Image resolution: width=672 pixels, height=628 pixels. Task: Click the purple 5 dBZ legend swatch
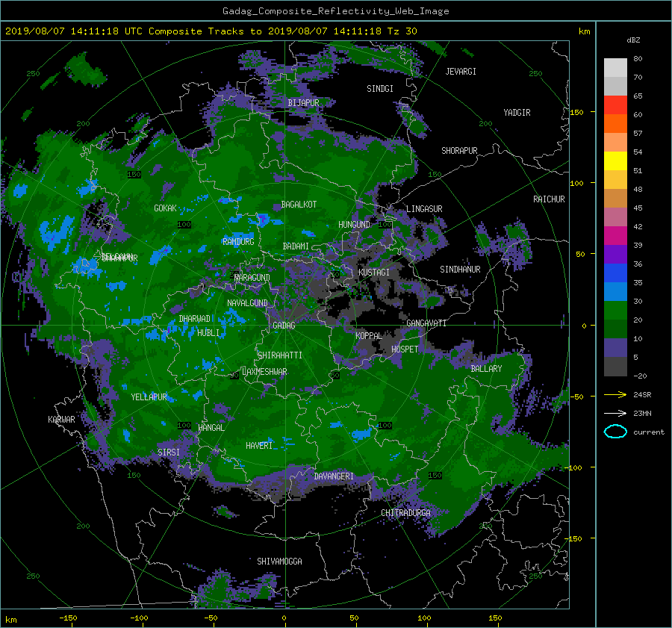point(615,348)
